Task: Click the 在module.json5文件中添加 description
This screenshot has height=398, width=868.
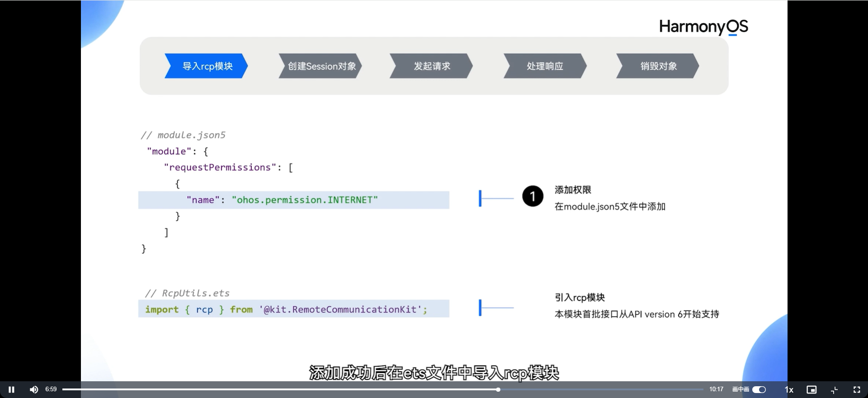Action: coord(610,207)
